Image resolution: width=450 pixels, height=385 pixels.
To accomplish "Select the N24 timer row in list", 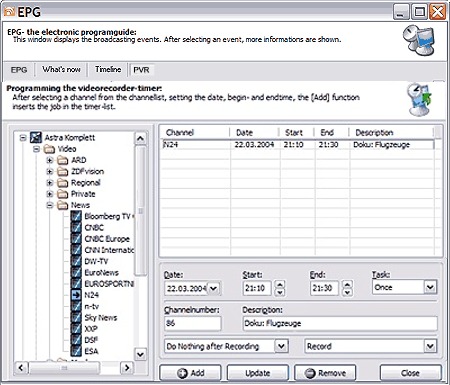I will point(298,145).
